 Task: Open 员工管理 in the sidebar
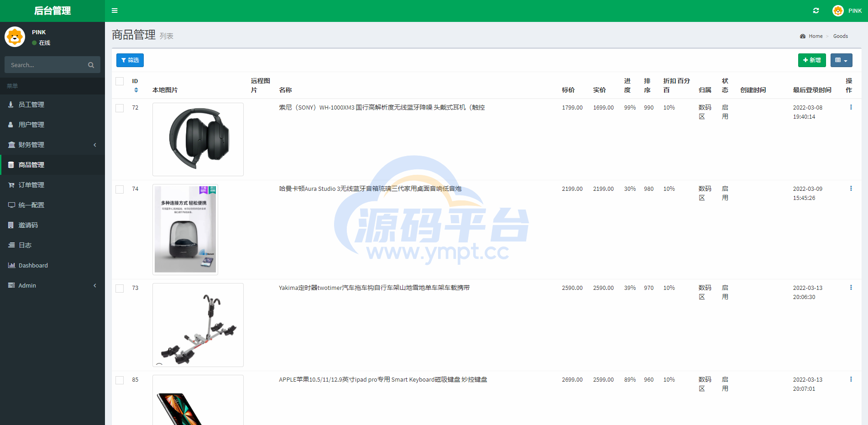click(x=52, y=105)
